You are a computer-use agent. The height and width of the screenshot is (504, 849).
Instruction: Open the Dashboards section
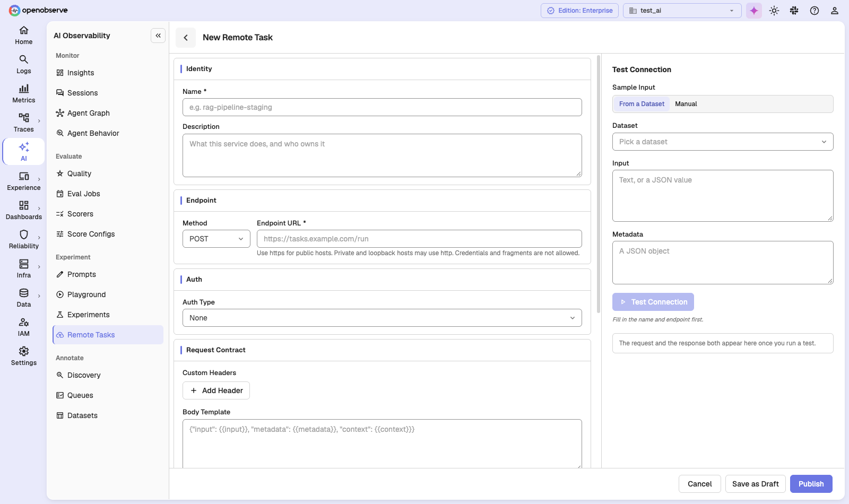(23, 211)
